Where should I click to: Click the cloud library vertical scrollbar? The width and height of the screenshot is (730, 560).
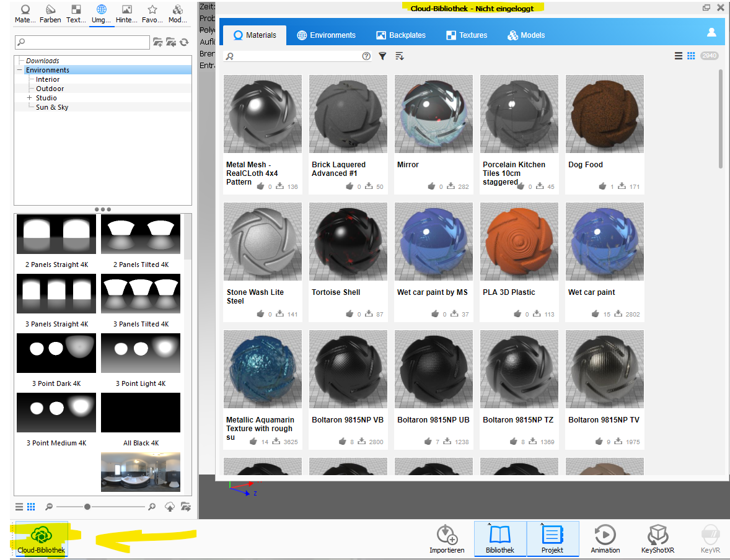click(x=721, y=119)
